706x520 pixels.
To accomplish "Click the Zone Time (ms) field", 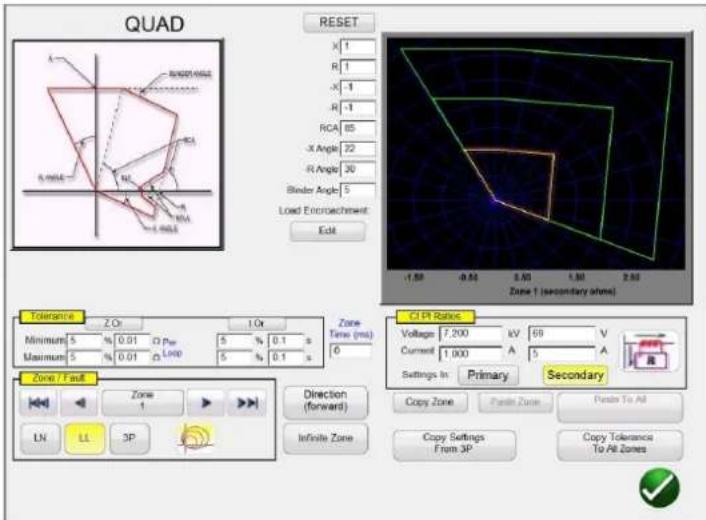I will point(351,351).
